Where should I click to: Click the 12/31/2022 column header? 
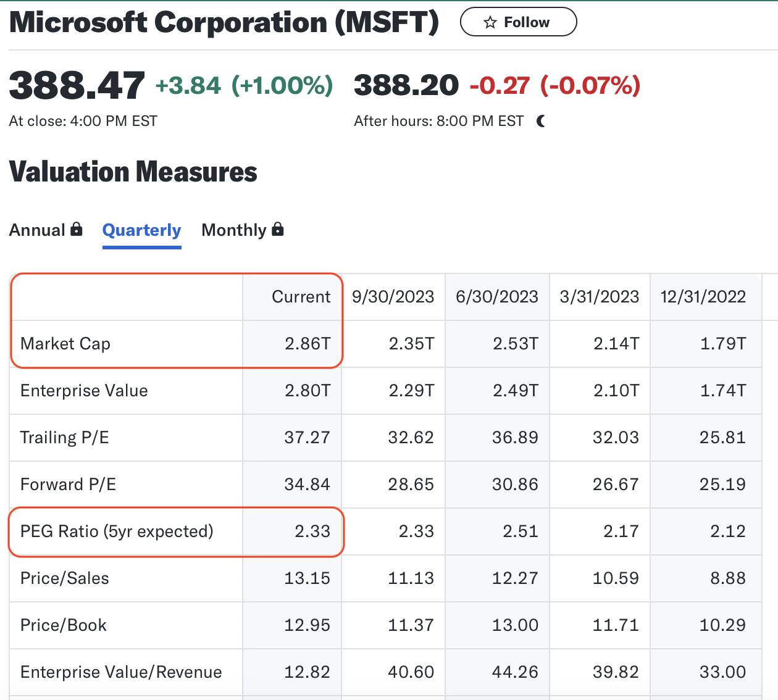pos(703,297)
